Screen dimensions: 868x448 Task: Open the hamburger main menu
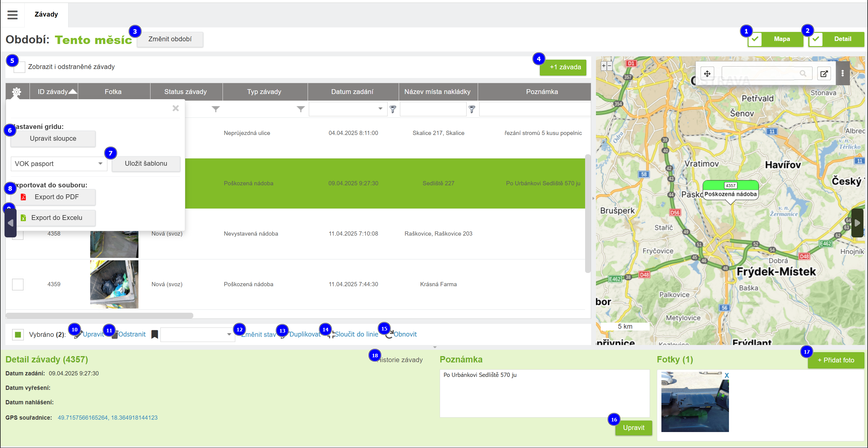pos(12,14)
